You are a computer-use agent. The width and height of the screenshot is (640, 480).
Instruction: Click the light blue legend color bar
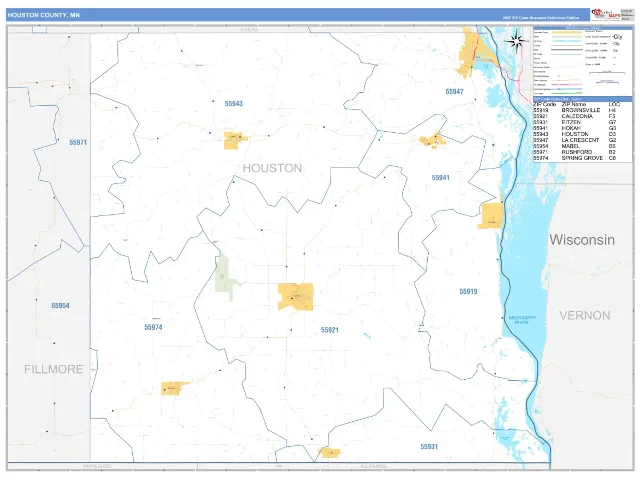coord(567,41)
